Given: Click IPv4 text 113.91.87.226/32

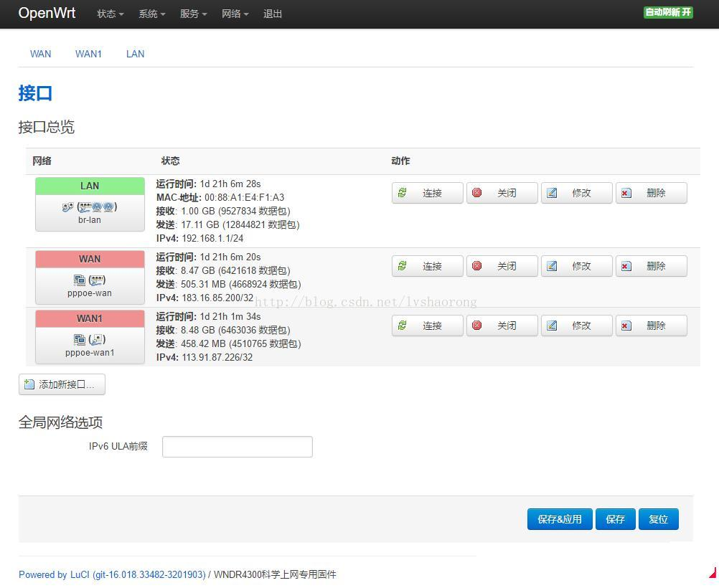Looking at the screenshot, I should tap(217, 358).
